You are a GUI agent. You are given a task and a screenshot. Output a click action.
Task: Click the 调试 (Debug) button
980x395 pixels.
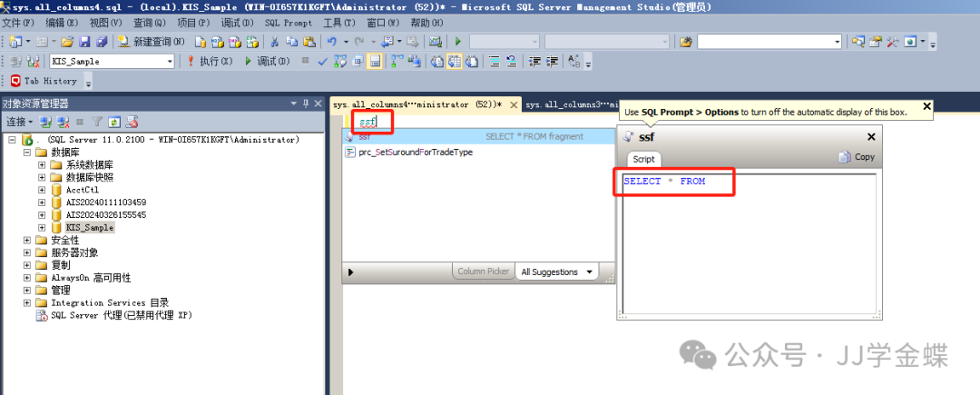pos(267,61)
